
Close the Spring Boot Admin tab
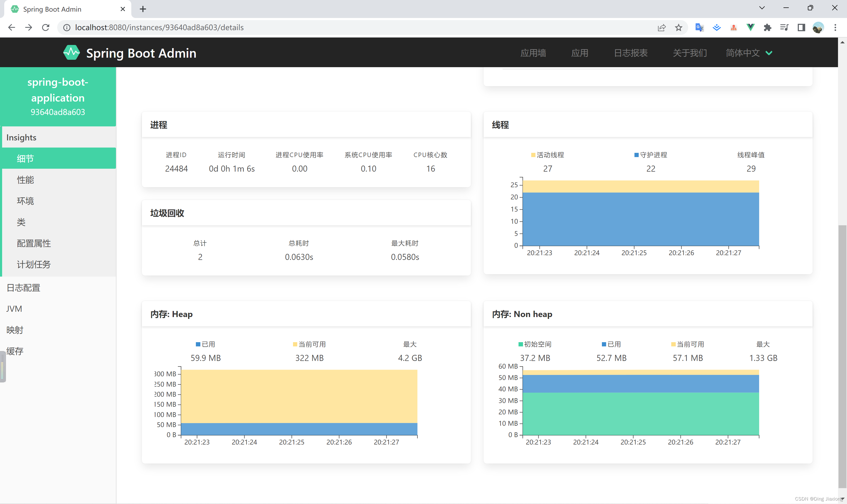click(x=123, y=9)
